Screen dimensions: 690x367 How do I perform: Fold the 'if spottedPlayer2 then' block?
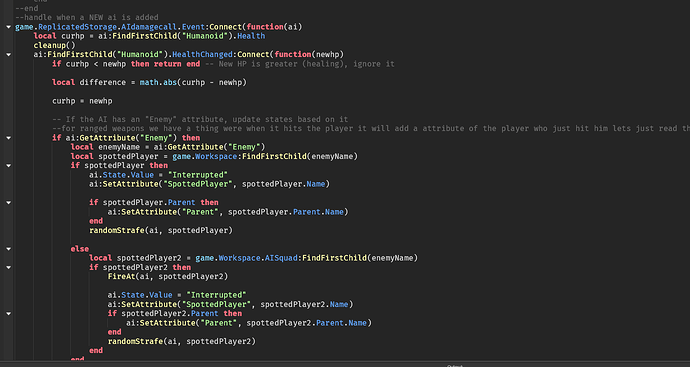point(8,267)
